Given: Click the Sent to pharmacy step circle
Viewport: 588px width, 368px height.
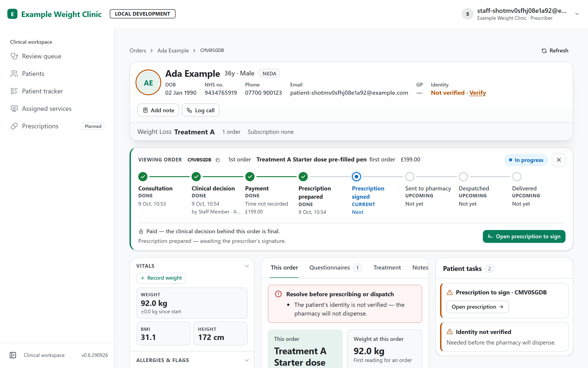Looking at the screenshot, I should (x=410, y=177).
